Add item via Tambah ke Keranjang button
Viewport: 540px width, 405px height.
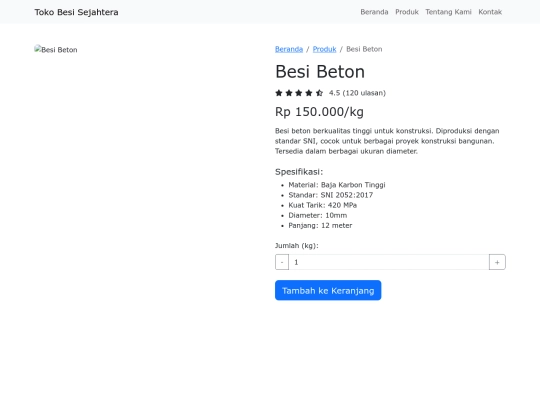point(328,290)
